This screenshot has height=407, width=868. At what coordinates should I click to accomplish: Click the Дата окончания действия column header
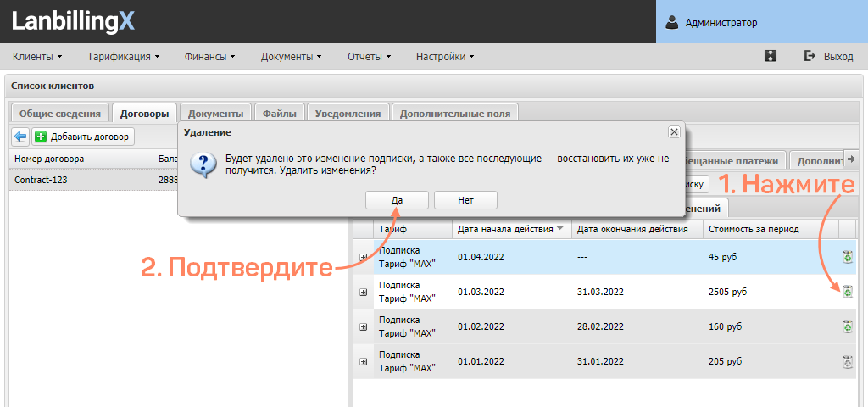tap(637, 229)
